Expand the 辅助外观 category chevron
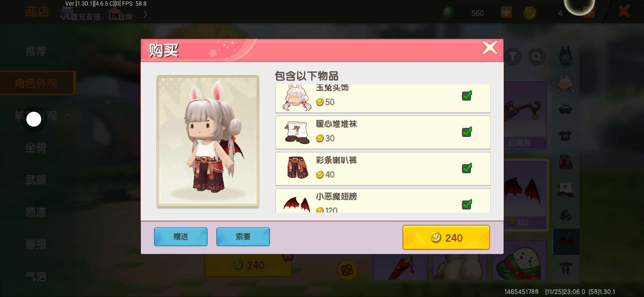The image size is (644, 297). [x=69, y=116]
